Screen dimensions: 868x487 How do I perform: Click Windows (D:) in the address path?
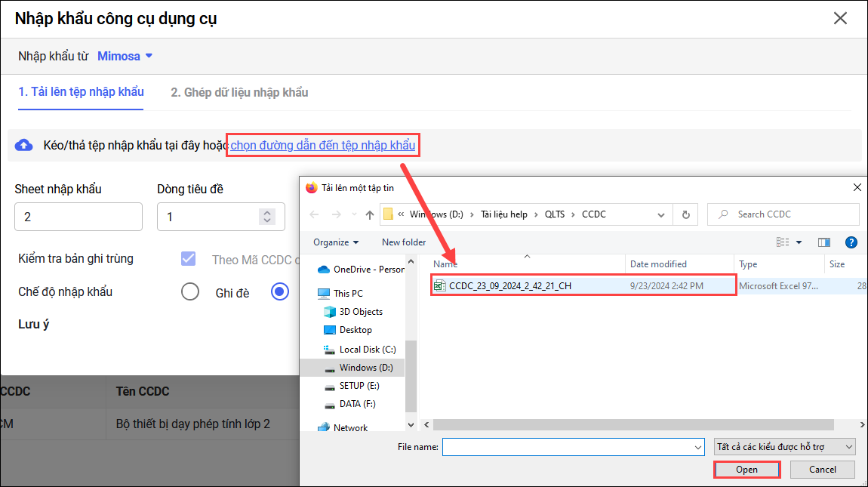436,214
